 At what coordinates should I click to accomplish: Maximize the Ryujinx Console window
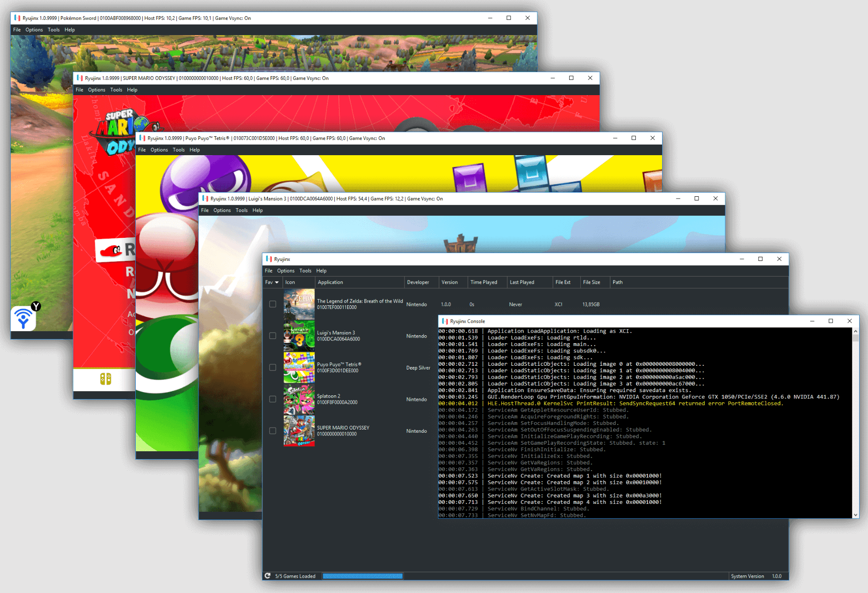pyautogui.click(x=831, y=321)
